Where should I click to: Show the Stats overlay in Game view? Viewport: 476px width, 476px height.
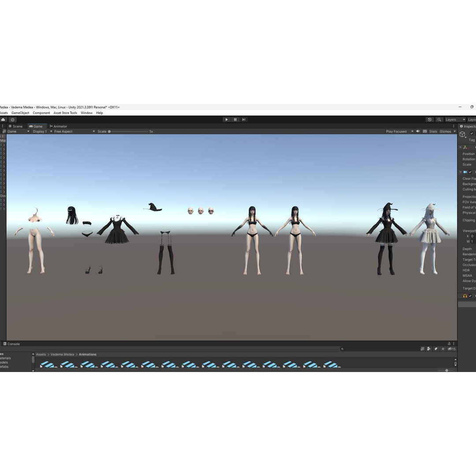point(433,131)
